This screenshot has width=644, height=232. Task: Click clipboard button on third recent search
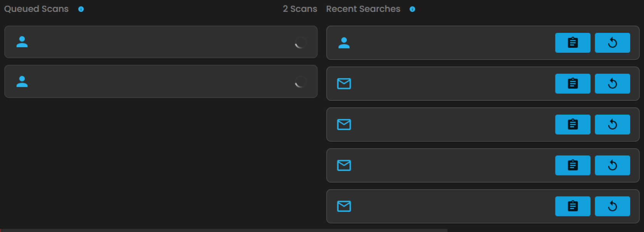pos(573,125)
